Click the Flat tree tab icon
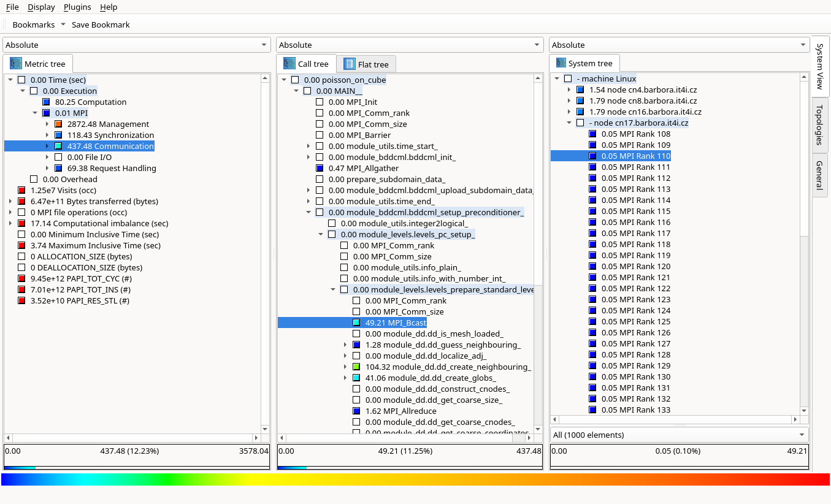Viewport: 831px width, 504px height. point(350,64)
